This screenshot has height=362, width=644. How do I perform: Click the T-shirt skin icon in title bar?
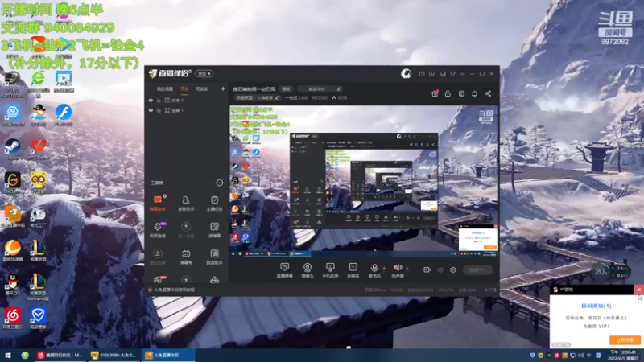pos(452,74)
